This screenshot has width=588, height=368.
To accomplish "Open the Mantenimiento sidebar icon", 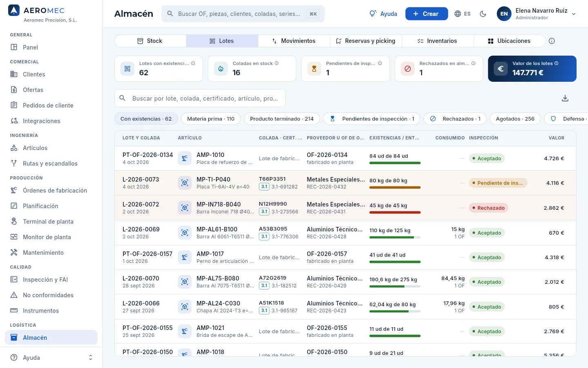I will click(x=14, y=252).
